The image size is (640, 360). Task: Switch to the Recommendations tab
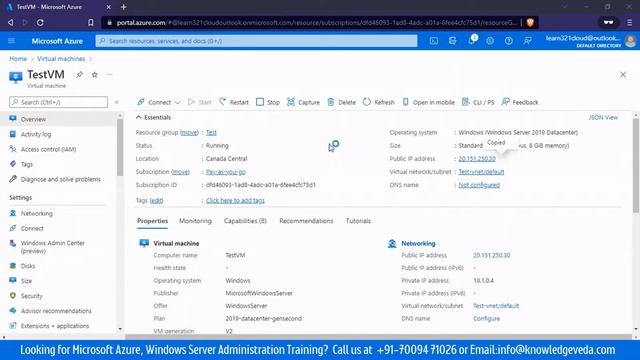pyautogui.click(x=306, y=221)
